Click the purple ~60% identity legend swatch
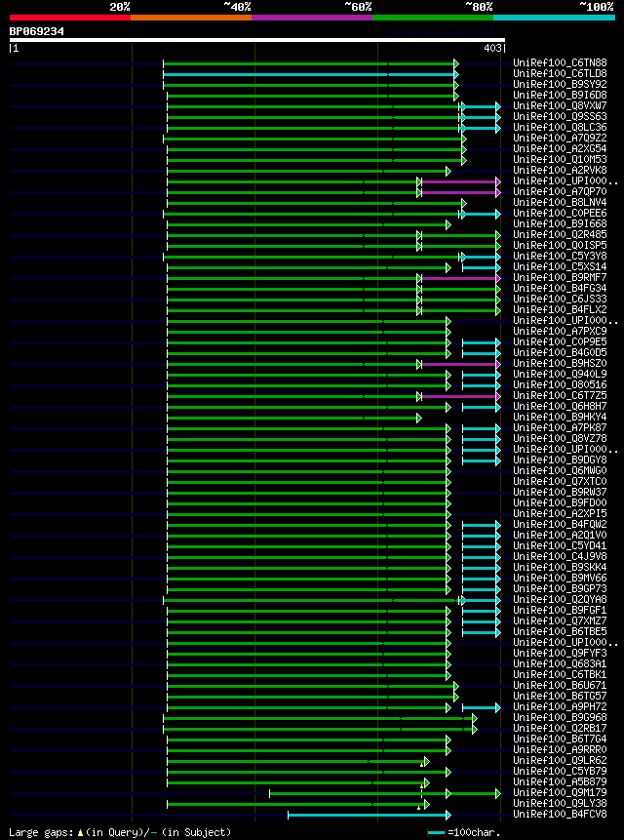 click(312, 18)
